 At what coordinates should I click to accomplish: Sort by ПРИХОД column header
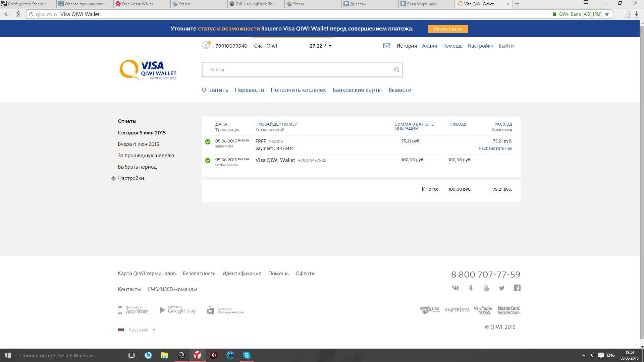(x=457, y=124)
